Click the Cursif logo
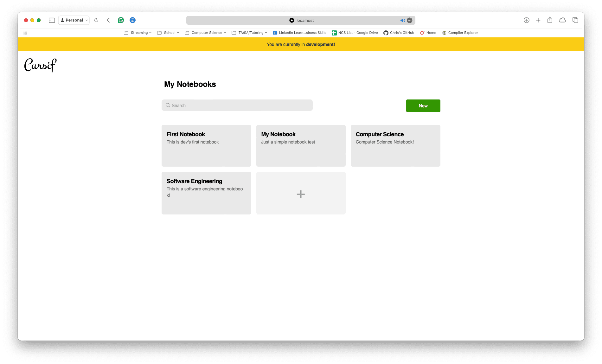 coord(40,65)
